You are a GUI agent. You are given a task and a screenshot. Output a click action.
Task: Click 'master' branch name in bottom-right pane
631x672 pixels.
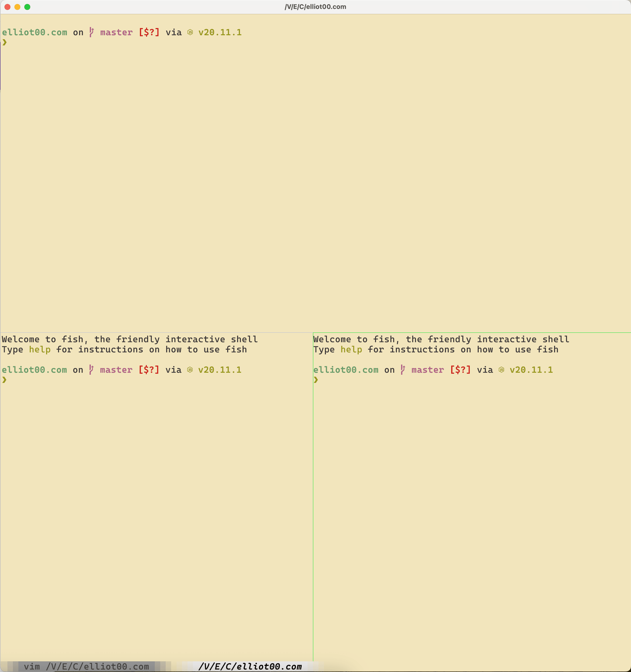pyautogui.click(x=428, y=370)
